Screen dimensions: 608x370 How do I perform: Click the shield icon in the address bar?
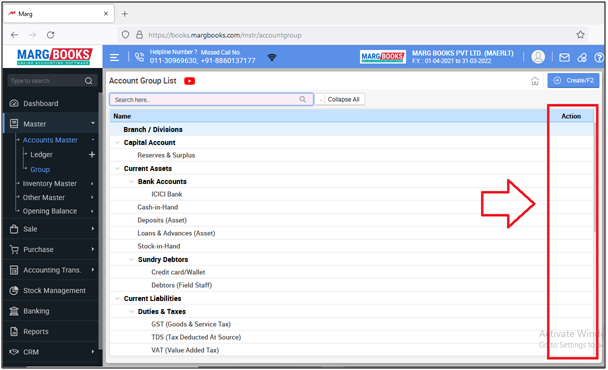click(125, 35)
